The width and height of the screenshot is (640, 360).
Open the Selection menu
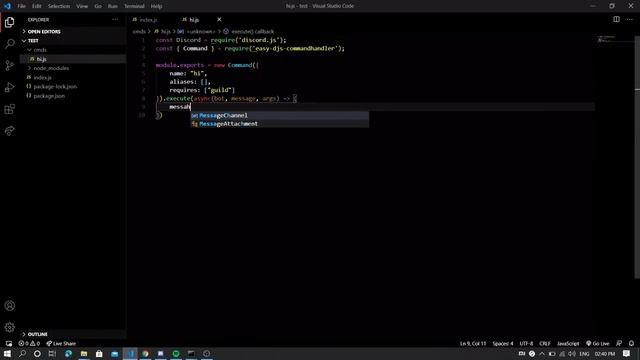pyautogui.click(x=59, y=6)
